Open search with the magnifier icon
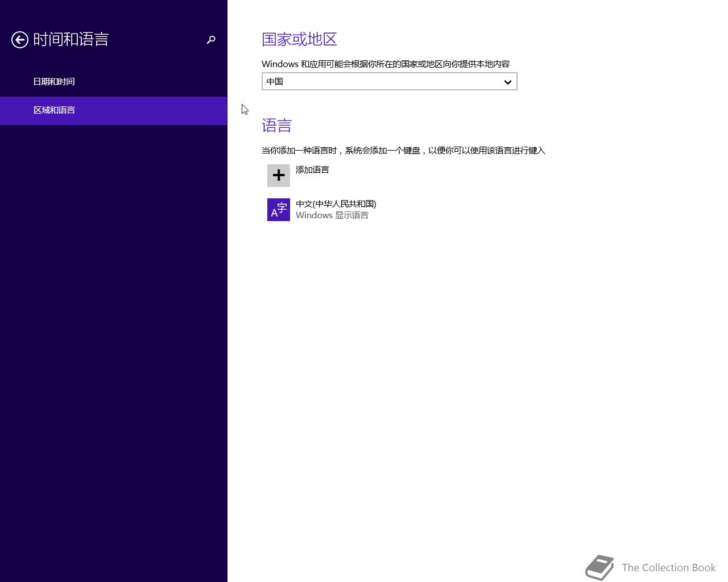 point(211,40)
